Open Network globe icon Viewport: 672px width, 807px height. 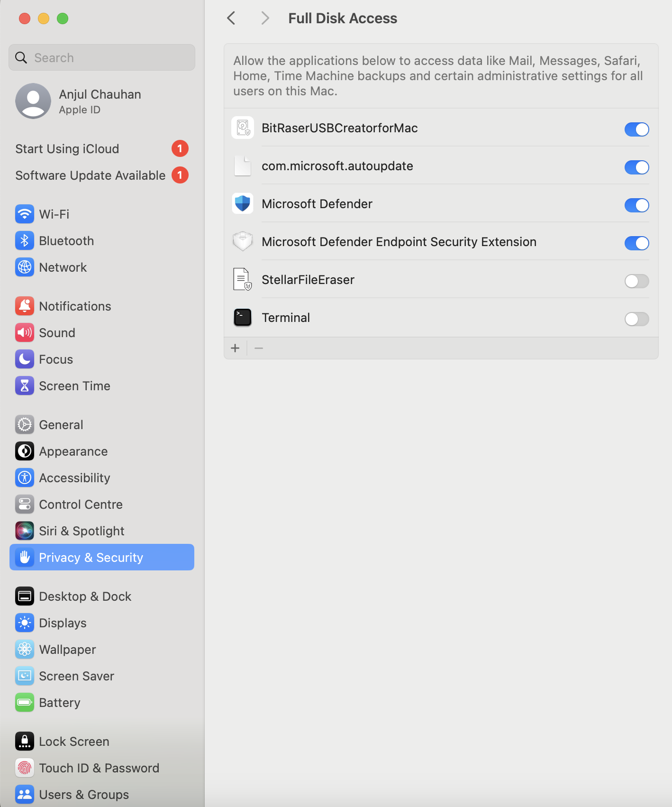(25, 267)
